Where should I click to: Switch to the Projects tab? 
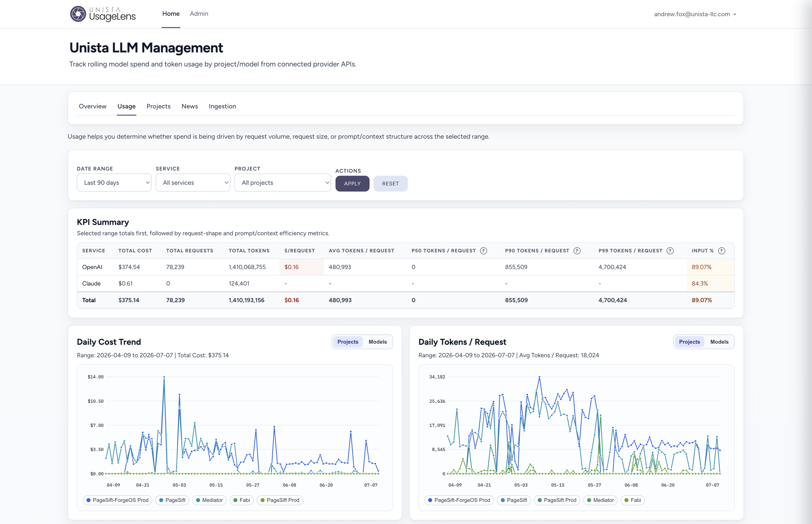158,106
